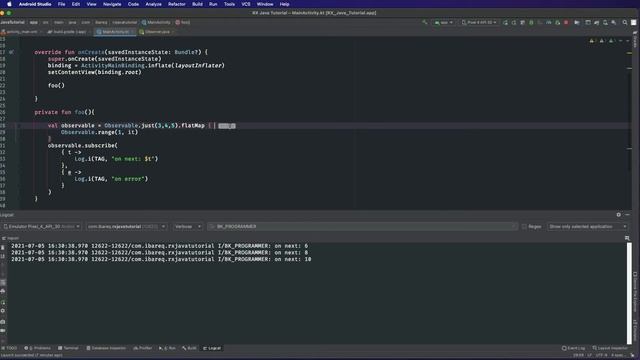Open the Terminal tool window
Screen dimensions: 640x360
point(68,348)
